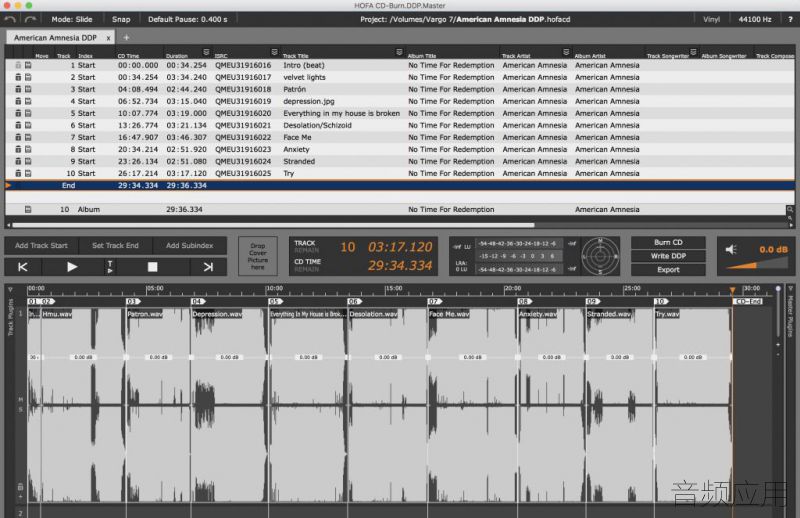Select the Try.wav clip label

click(x=667, y=314)
